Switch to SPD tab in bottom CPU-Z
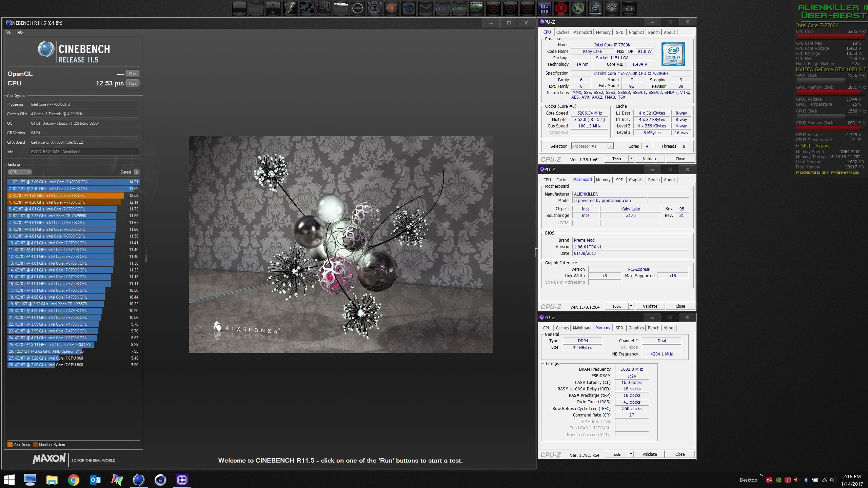 pyautogui.click(x=619, y=328)
